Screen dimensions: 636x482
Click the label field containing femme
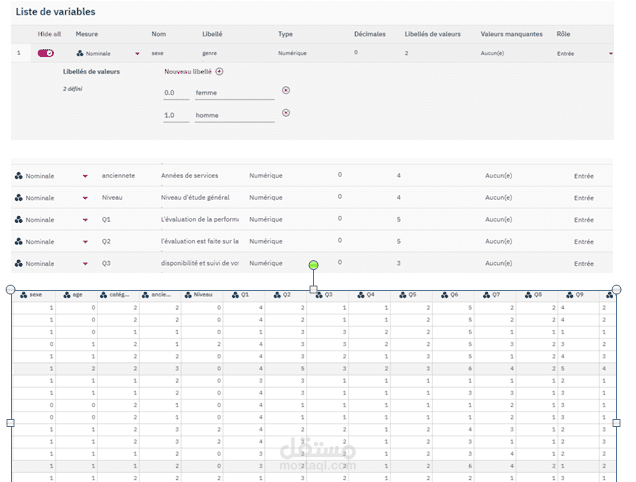point(235,93)
